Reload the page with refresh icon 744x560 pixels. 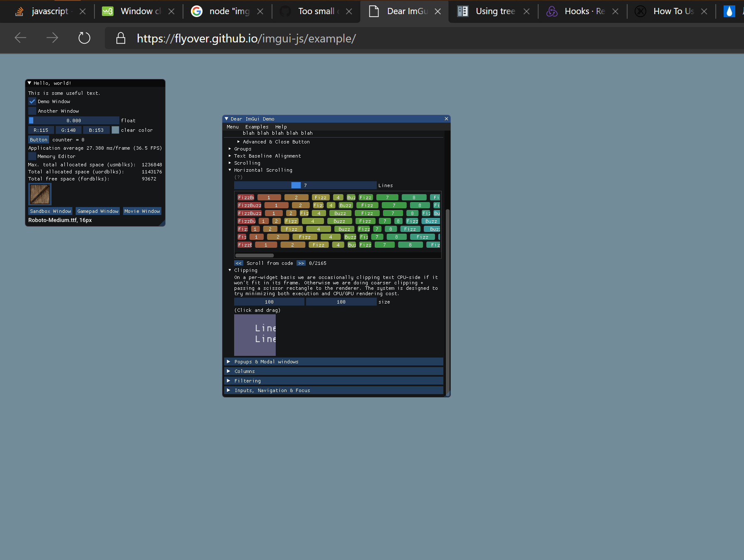84,38
